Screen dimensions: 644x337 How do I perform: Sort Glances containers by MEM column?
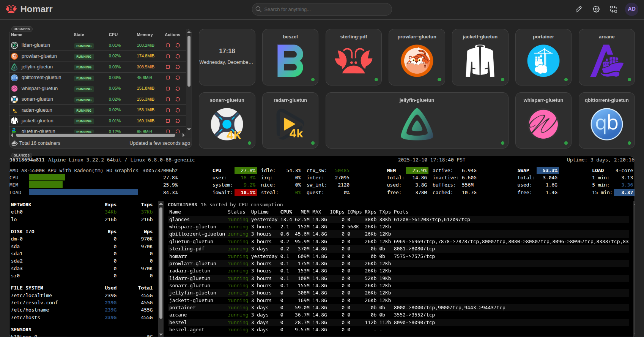[305, 212]
